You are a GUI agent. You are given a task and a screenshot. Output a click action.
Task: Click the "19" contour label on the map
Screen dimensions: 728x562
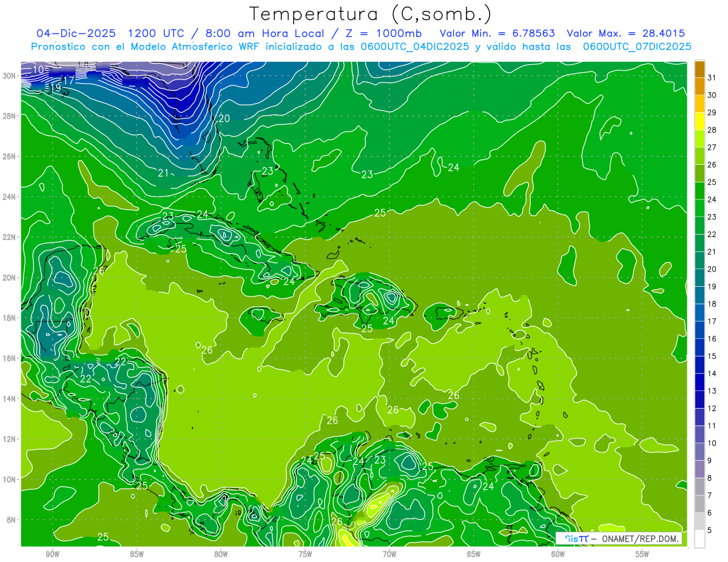coord(55,88)
